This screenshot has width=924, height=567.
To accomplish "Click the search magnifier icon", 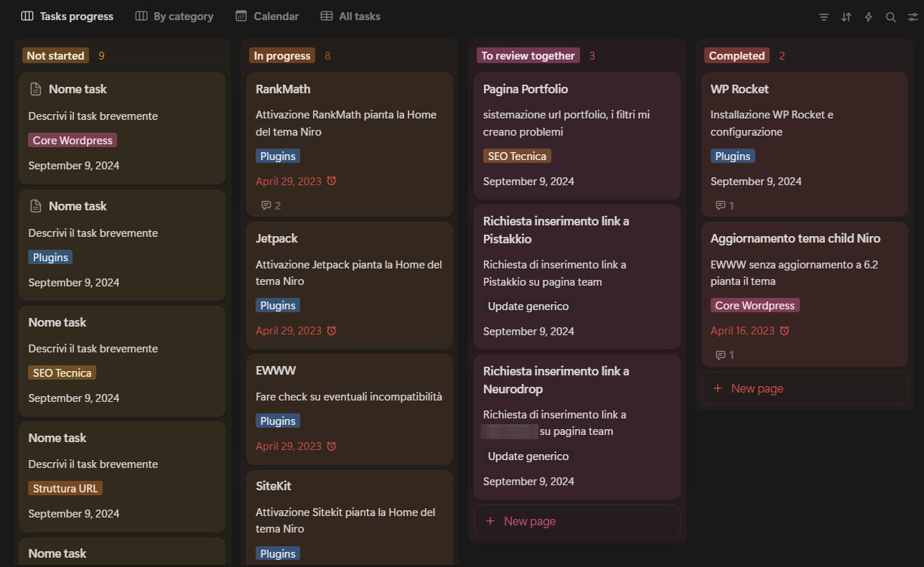I will 891,17.
